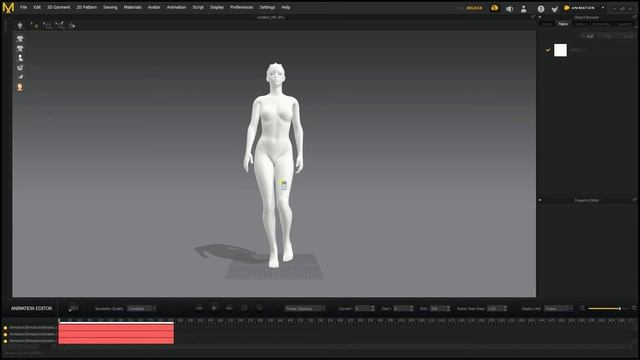Collapse the Object Browser panel arrow

[540, 17]
